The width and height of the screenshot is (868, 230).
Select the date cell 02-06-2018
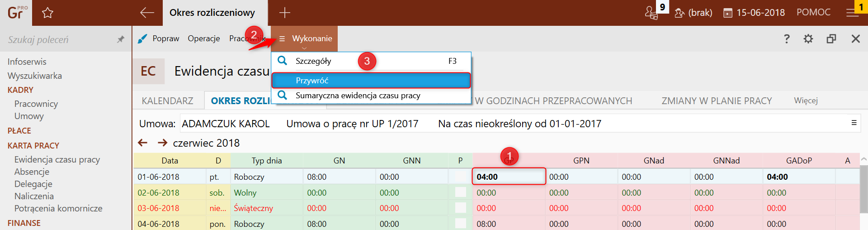[170, 192]
